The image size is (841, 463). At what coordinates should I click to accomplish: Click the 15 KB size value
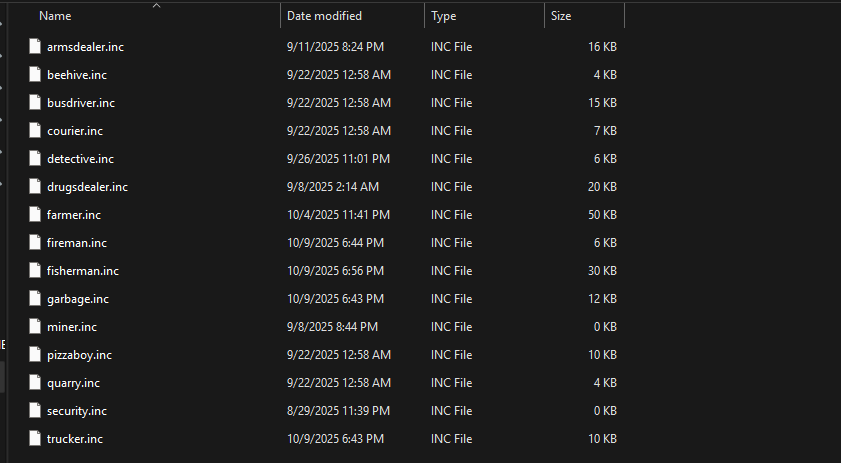click(602, 102)
